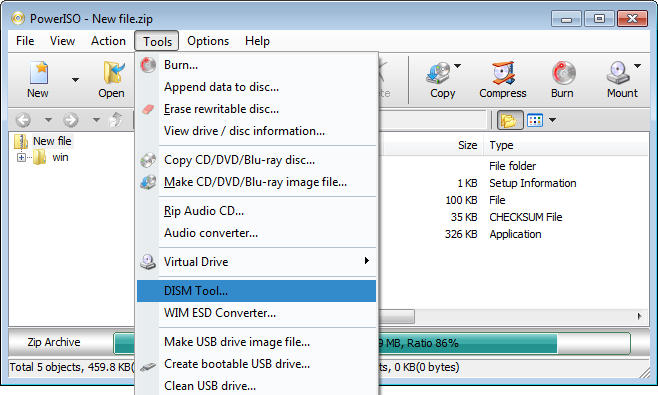
Task: Choose Copy CD/DVD/Blu-ray disc...
Action: pyautogui.click(x=256, y=160)
